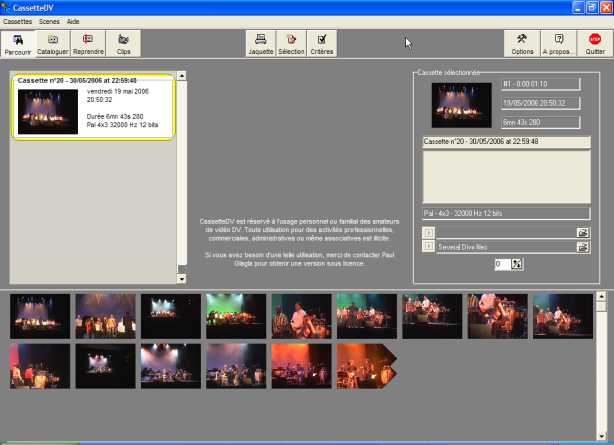This screenshot has height=445, width=614.
Task: Click scene strip scrollbar up arrow
Action: tap(601, 296)
